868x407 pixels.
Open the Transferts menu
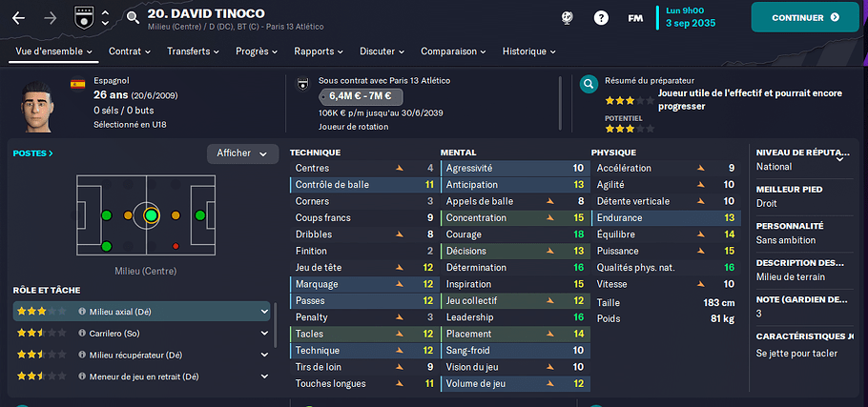(x=194, y=51)
